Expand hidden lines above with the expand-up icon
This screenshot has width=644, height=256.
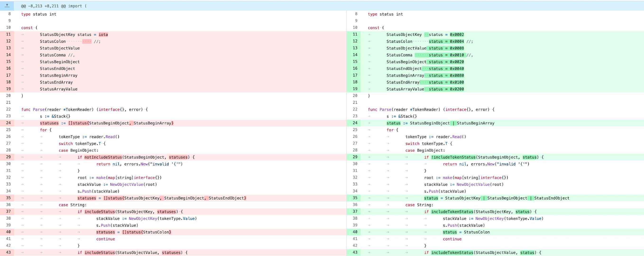tap(7, 5)
